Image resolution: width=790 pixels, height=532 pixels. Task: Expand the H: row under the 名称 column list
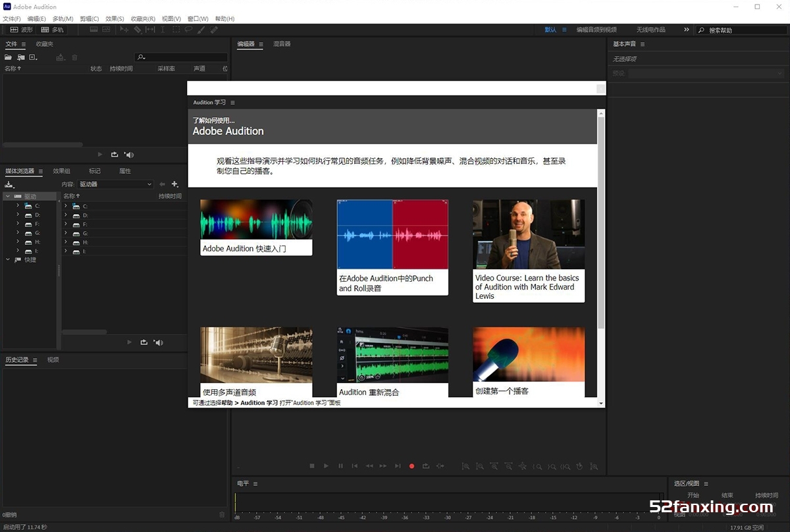66,242
